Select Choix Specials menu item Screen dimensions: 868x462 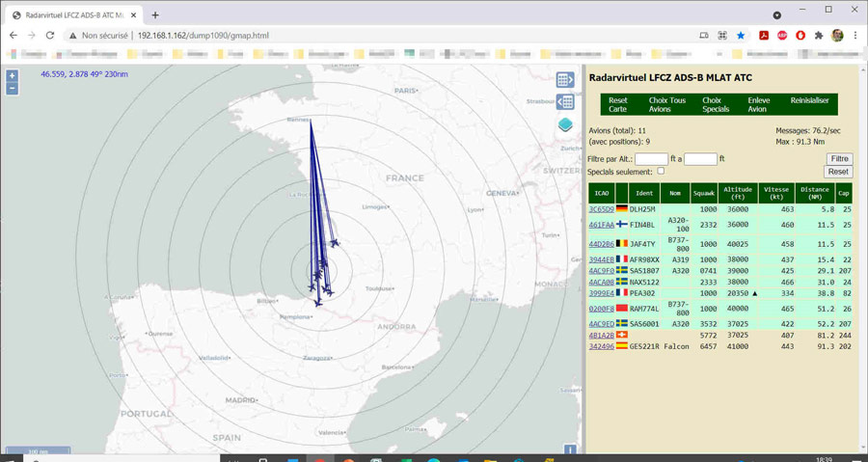tap(716, 104)
